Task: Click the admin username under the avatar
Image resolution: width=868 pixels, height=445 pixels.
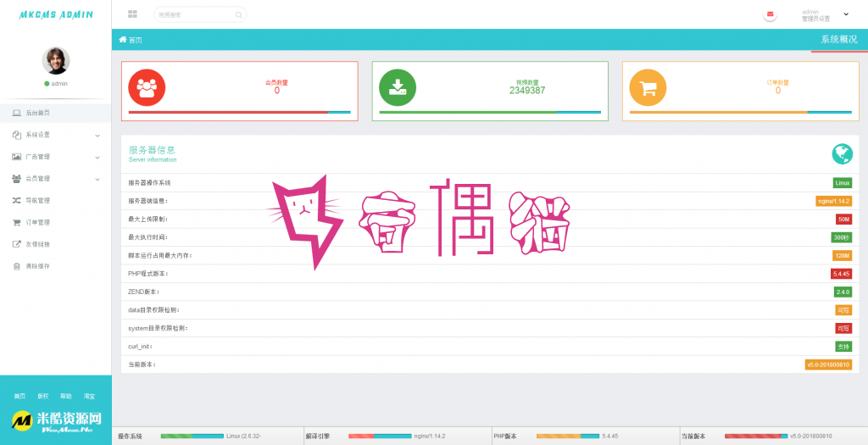Action: coord(59,84)
